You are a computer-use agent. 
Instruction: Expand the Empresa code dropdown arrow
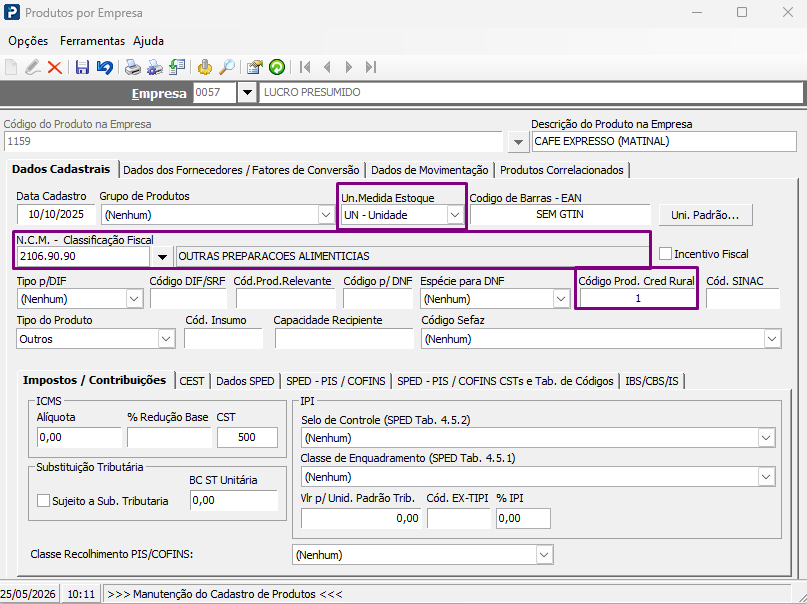247,93
